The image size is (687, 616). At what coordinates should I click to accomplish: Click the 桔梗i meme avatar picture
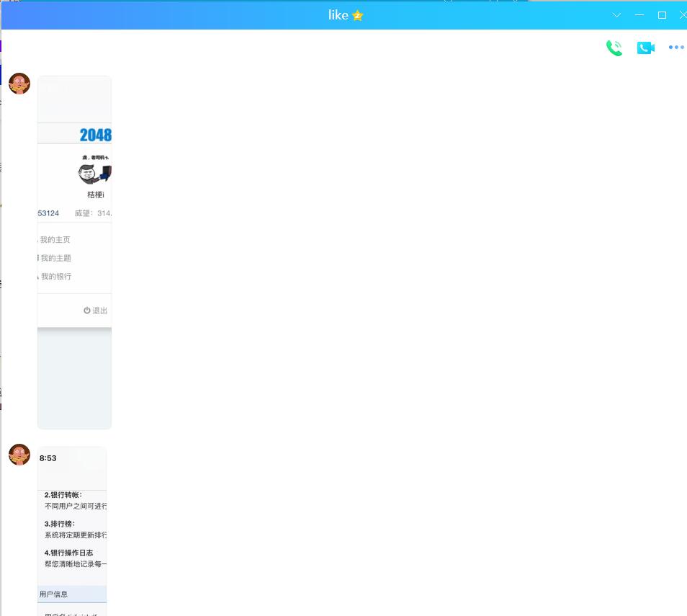pyautogui.click(x=95, y=171)
